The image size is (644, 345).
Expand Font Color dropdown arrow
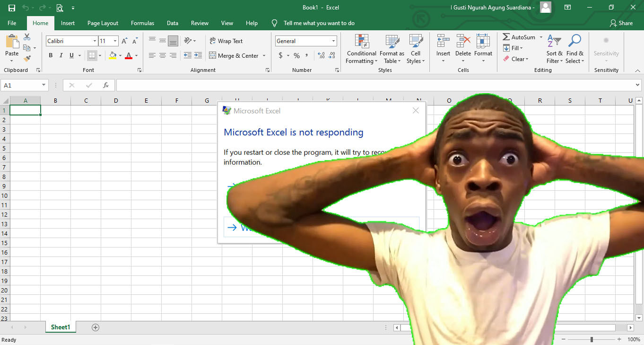(136, 55)
